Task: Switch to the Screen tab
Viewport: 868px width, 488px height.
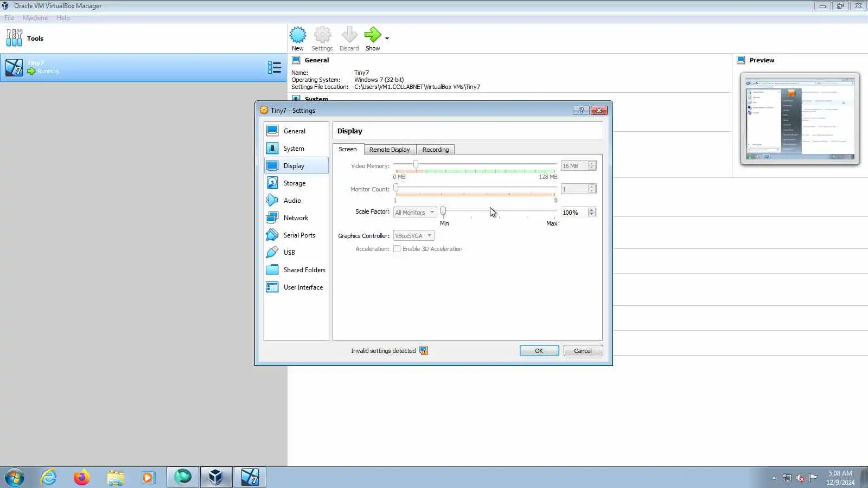Action: [x=348, y=149]
